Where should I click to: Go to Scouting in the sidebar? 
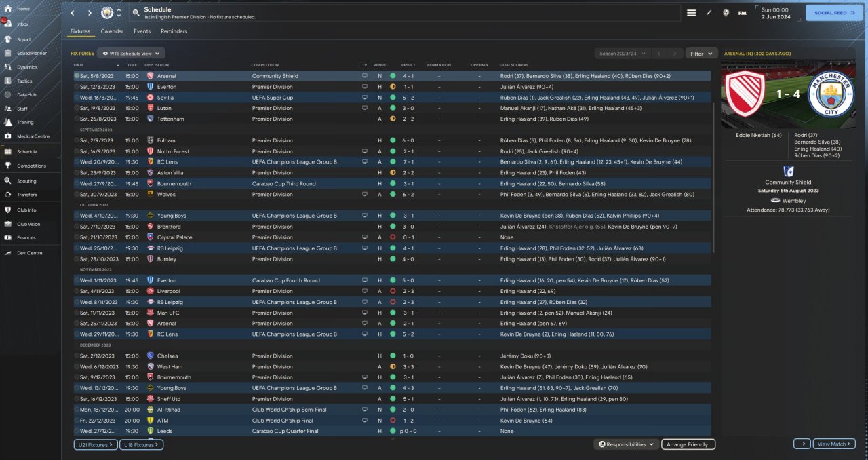(9, 181)
